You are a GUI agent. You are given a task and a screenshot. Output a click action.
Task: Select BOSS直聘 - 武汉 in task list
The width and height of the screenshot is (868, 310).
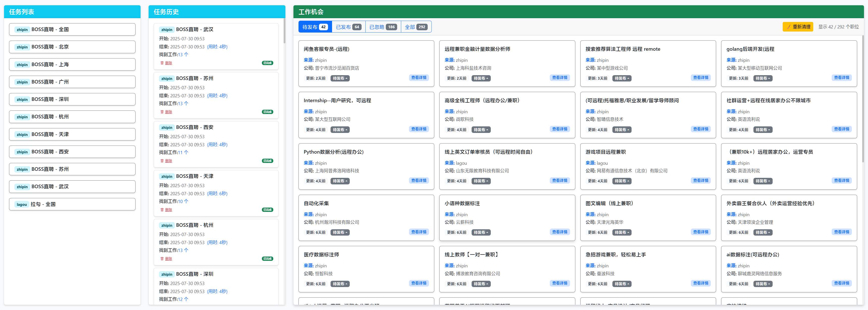[72, 187]
